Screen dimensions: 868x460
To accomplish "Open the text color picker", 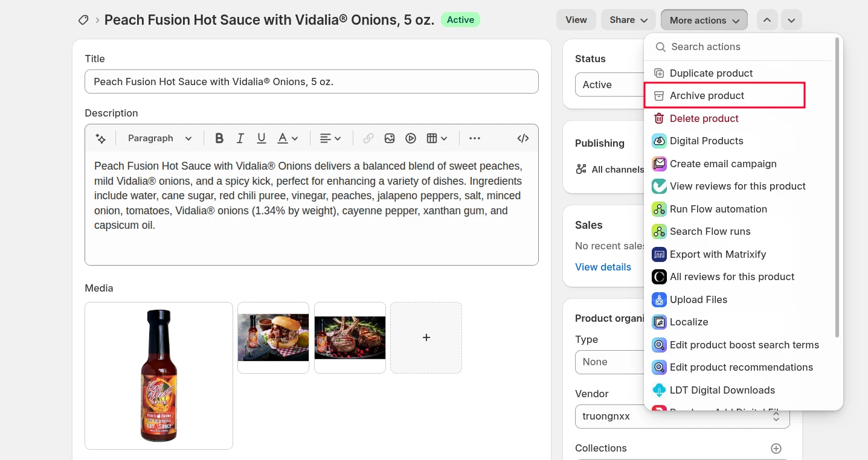I will [x=288, y=138].
